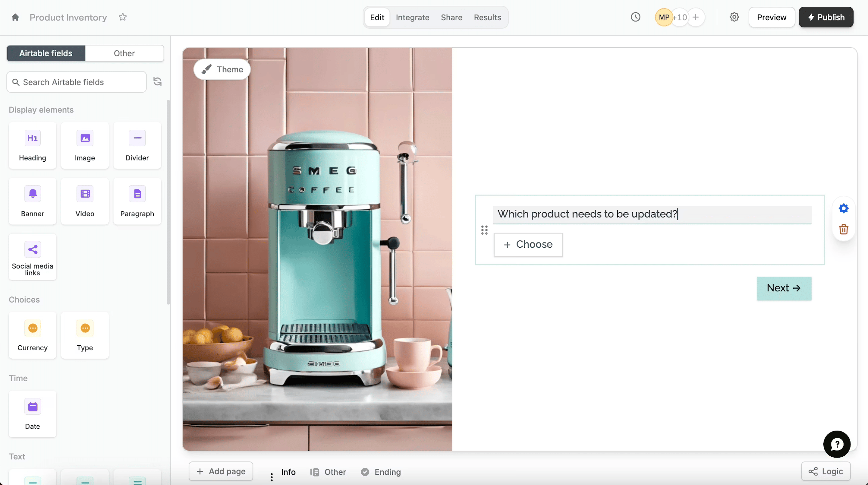This screenshot has height=485, width=868.
Task: Click the Next arrow button
Action: point(784,288)
